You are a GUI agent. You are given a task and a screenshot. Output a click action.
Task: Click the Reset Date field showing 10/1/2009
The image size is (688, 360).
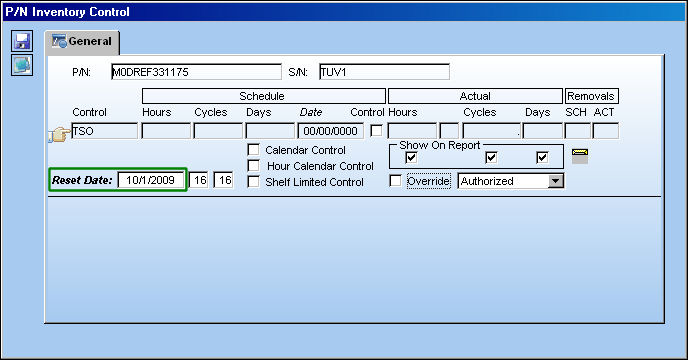[150, 180]
